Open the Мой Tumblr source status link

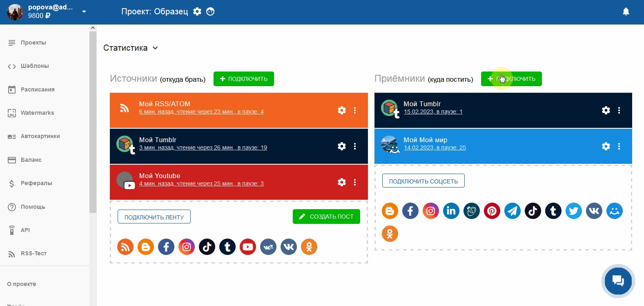(x=203, y=147)
